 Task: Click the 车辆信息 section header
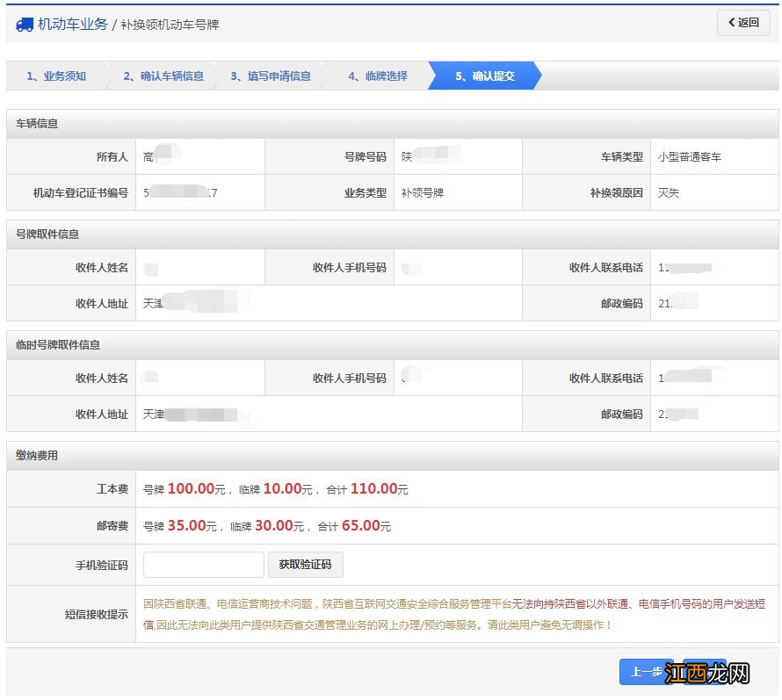click(37, 124)
